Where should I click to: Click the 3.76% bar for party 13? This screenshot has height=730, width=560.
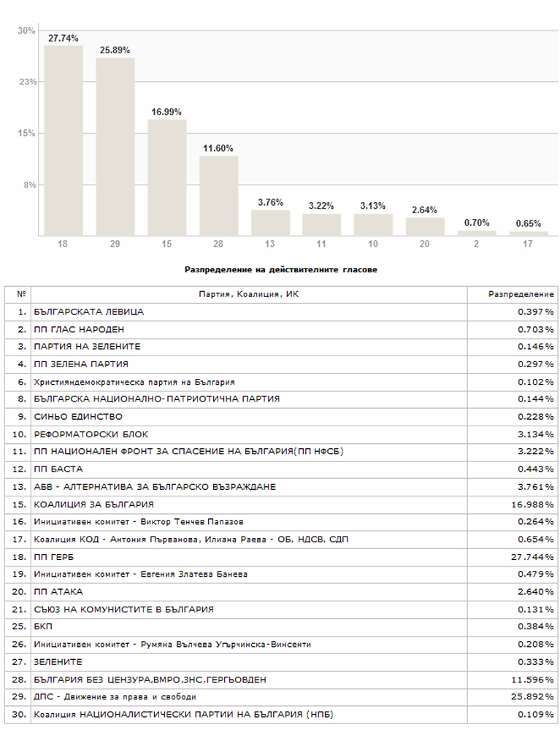tap(270, 223)
